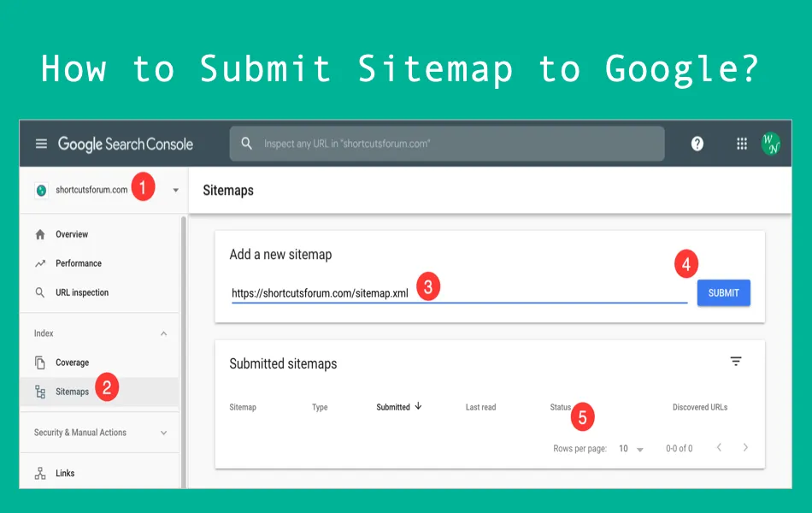Select the URL inspection magnifier icon
This screenshot has height=513, width=812.
(39, 292)
